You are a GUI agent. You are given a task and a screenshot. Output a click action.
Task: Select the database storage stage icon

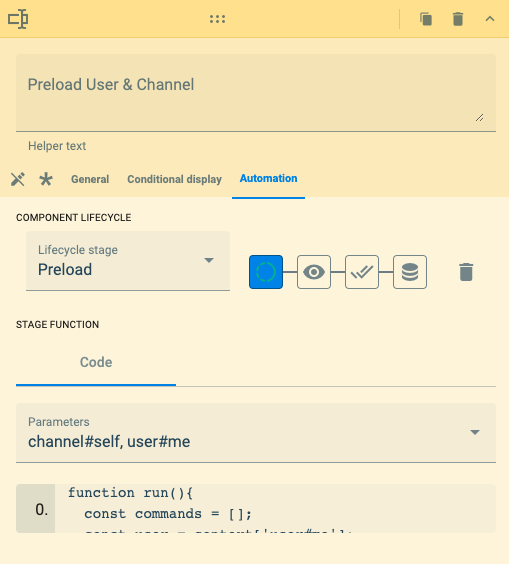tap(410, 272)
